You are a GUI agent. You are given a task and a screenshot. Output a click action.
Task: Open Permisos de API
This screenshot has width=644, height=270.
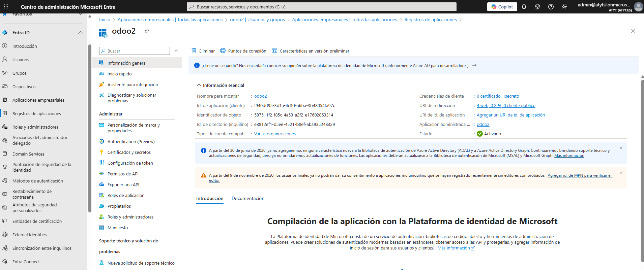[123, 174]
